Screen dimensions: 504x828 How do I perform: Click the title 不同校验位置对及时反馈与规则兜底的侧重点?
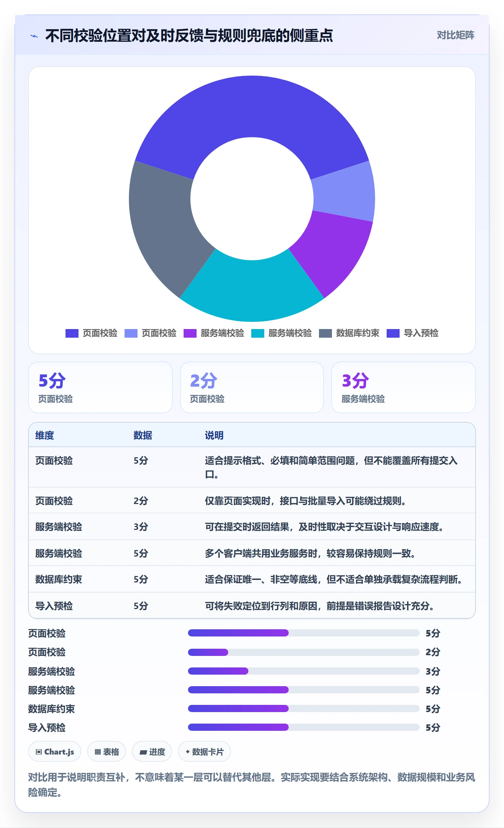point(189,36)
